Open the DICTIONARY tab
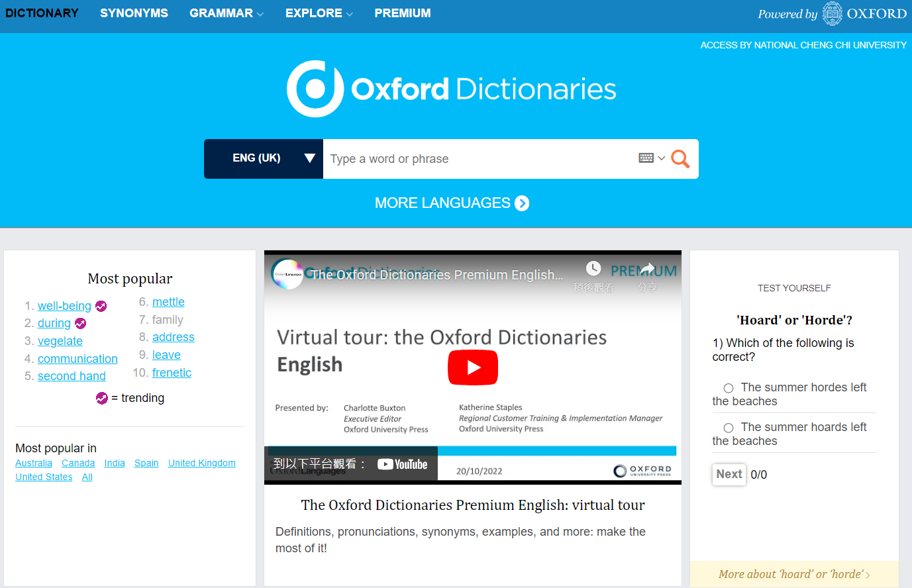912x588 pixels. pos(42,13)
